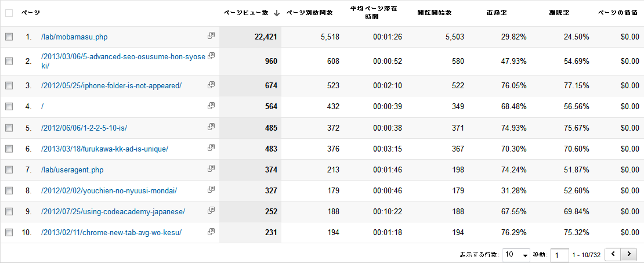This screenshot has height=263, width=644.
Task: Click external-link icon for using-codeacademy-japanese
Action: point(211,211)
